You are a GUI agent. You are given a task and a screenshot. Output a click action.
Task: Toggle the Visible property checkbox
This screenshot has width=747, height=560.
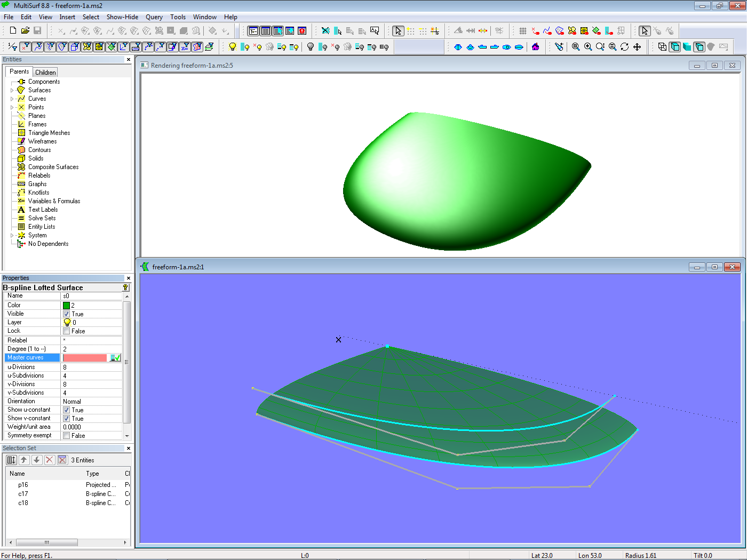67,314
